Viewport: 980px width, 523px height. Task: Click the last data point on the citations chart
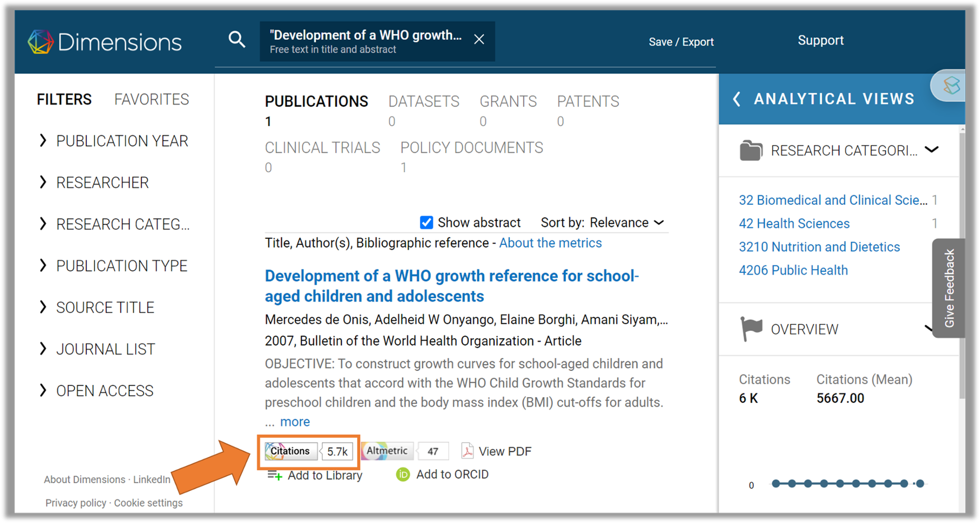[920, 483]
